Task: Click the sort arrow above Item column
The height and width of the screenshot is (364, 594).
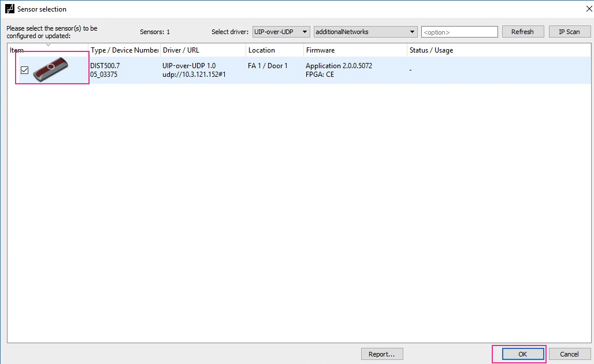Action: click(x=48, y=44)
